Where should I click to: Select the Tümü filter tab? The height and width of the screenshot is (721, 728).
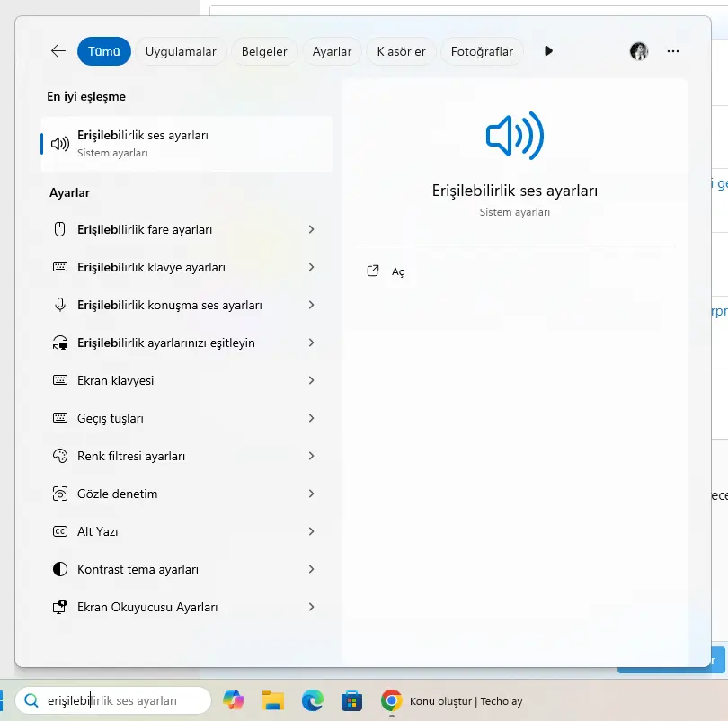click(x=104, y=51)
